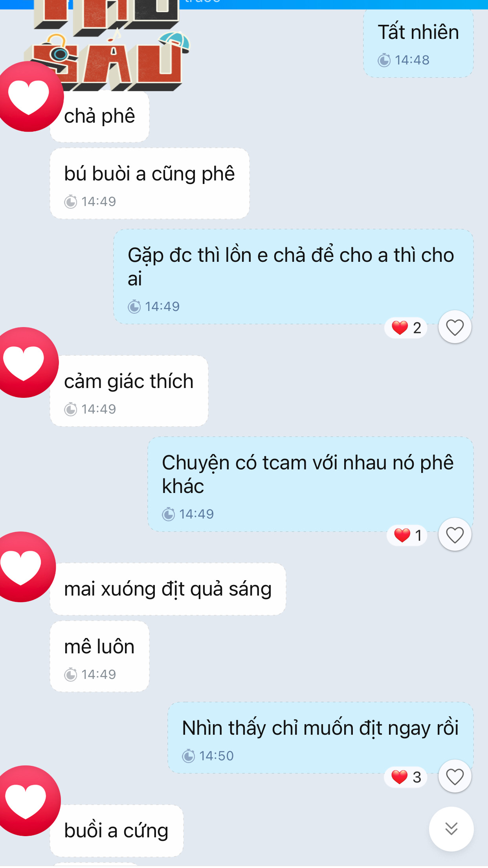Open the reaction badge showing 2 hearts
The width and height of the screenshot is (488, 868).
[406, 327]
